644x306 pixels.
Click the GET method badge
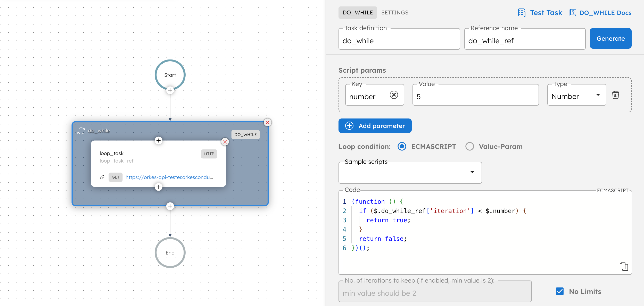coord(115,177)
